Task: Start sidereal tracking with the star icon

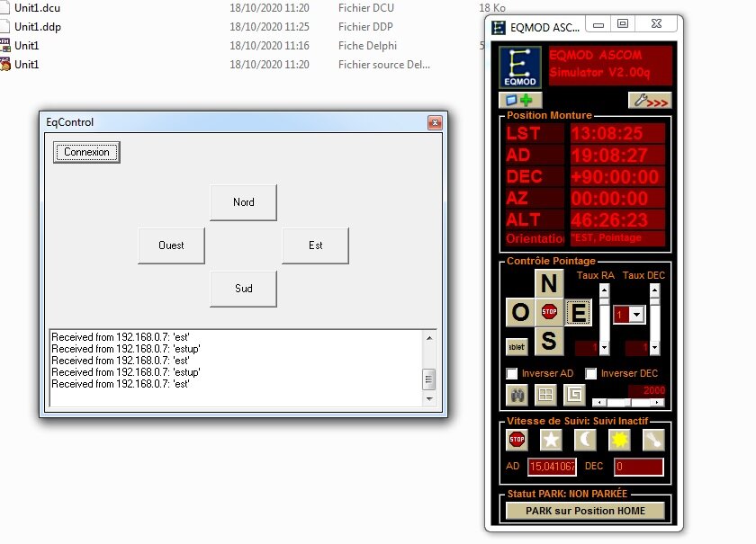Action: (x=551, y=440)
